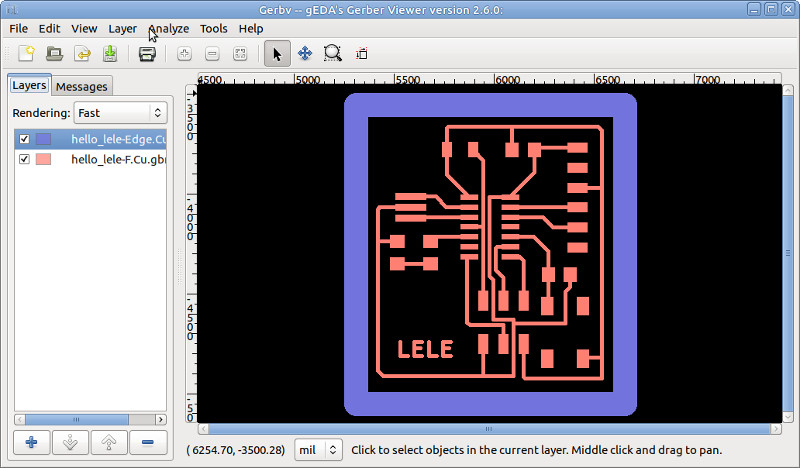Click the layer list scroll left arrow

click(x=20, y=420)
